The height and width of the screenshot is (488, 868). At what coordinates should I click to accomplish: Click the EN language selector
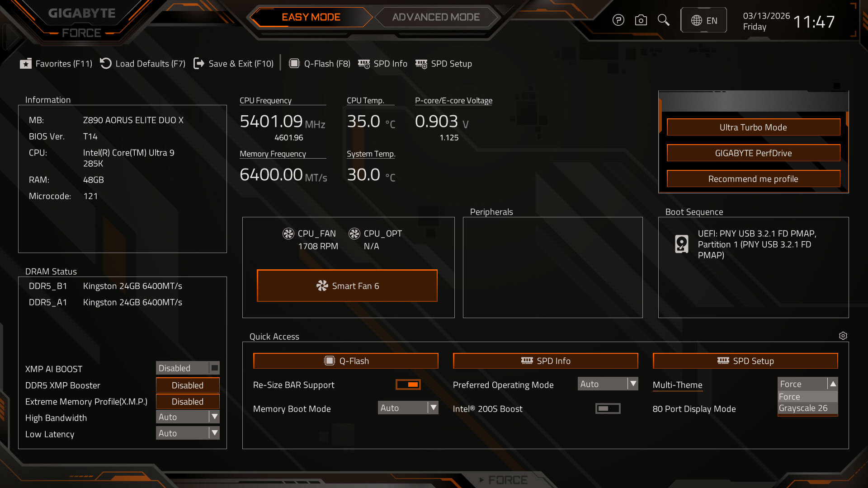[704, 20]
